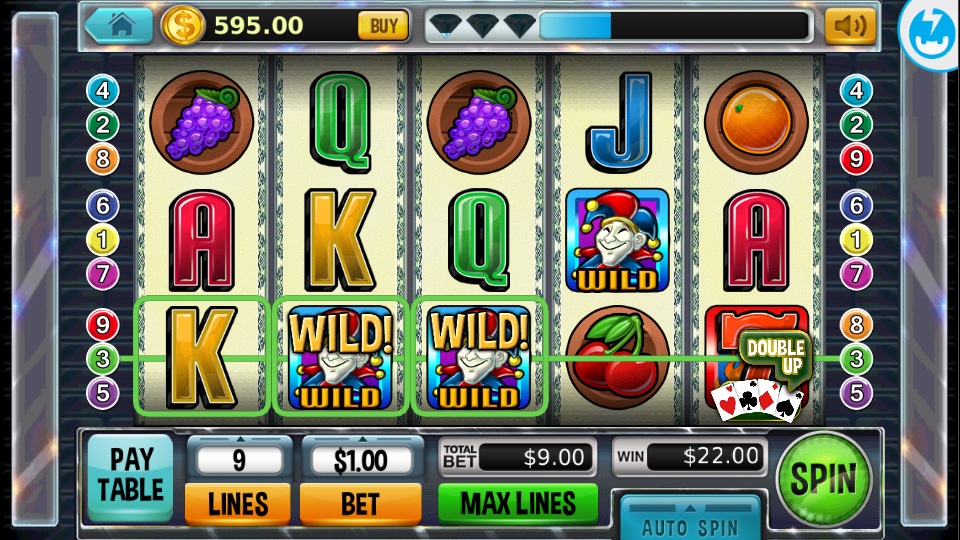Mute the sound with speaker icon
The width and height of the screenshot is (960, 540).
click(x=850, y=26)
